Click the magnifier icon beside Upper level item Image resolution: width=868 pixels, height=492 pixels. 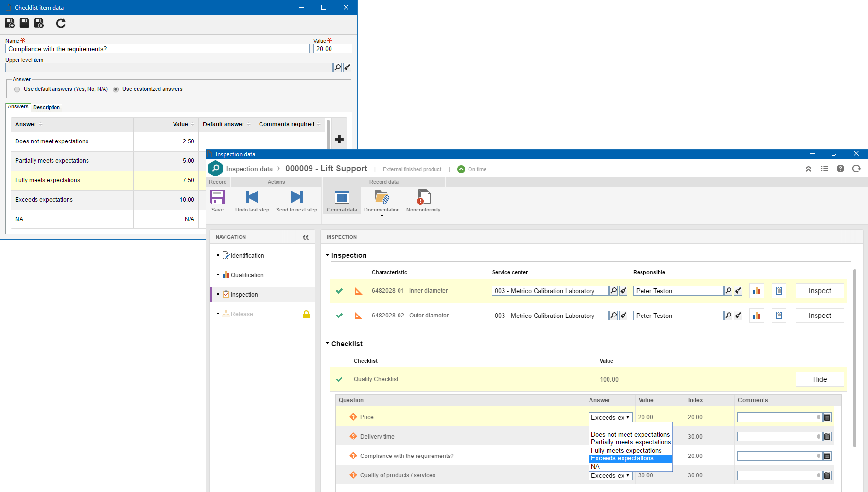click(338, 68)
